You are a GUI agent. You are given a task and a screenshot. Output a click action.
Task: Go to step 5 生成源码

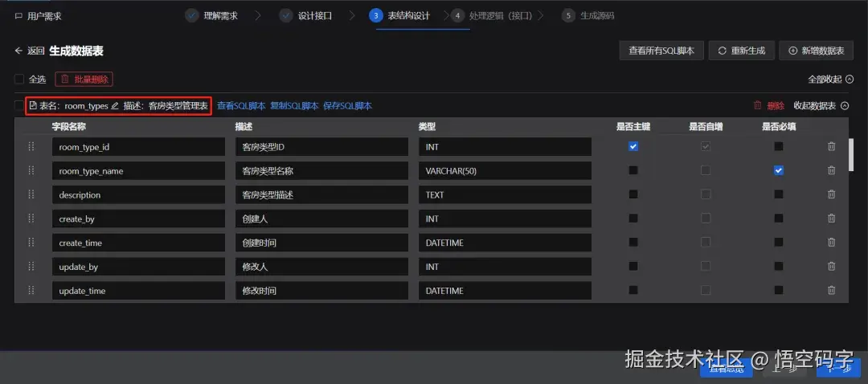pos(588,16)
